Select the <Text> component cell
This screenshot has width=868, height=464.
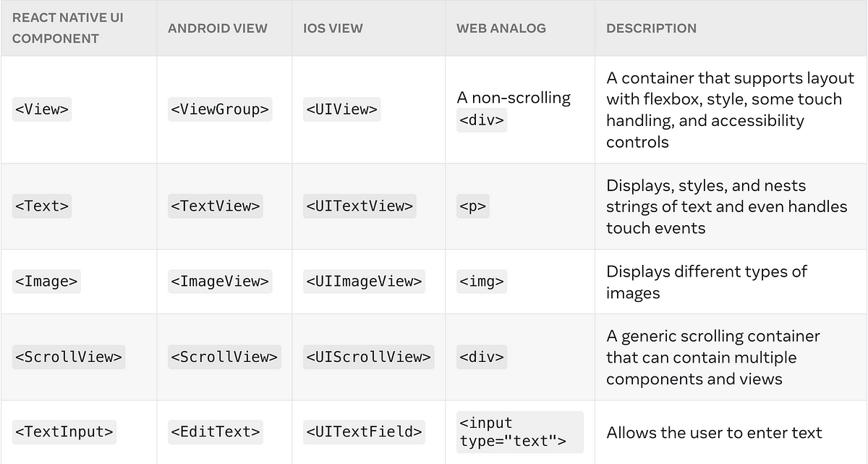click(x=42, y=206)
